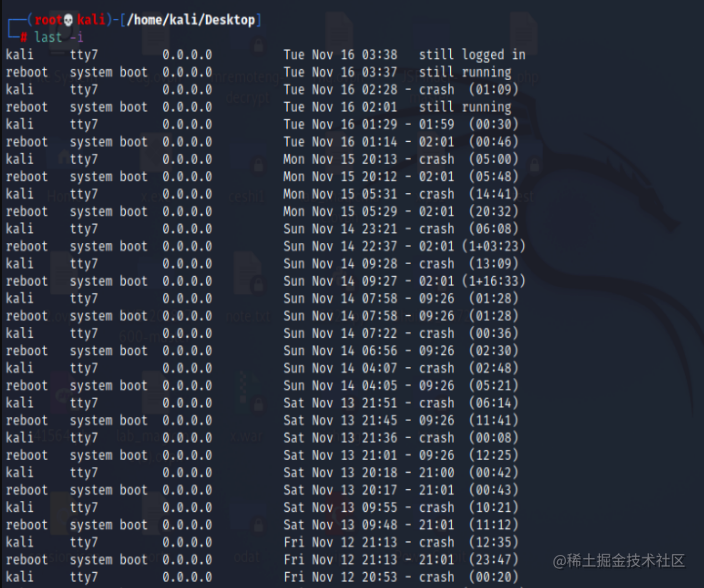Click the "01:59" logout time
This screenshot has width=704, height=588.
point(436,124)
